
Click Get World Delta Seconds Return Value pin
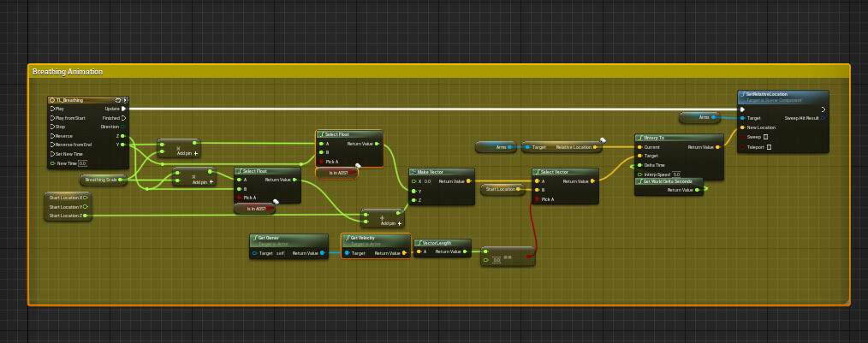pos(698,190)
